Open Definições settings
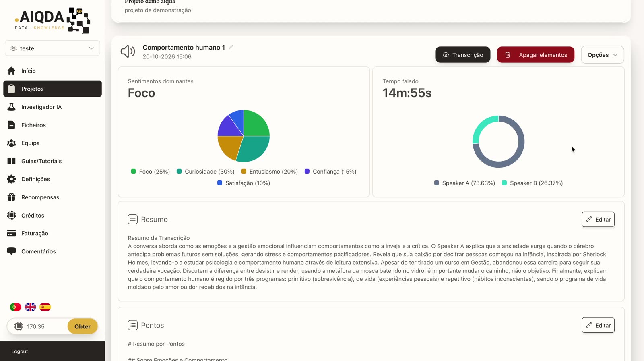The image size is (644, 361). (x=52, y=179)
